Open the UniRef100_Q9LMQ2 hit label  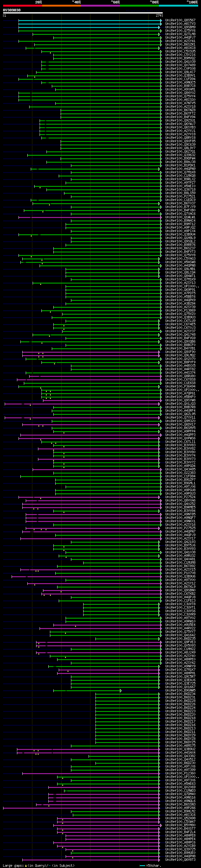[180, 355]
